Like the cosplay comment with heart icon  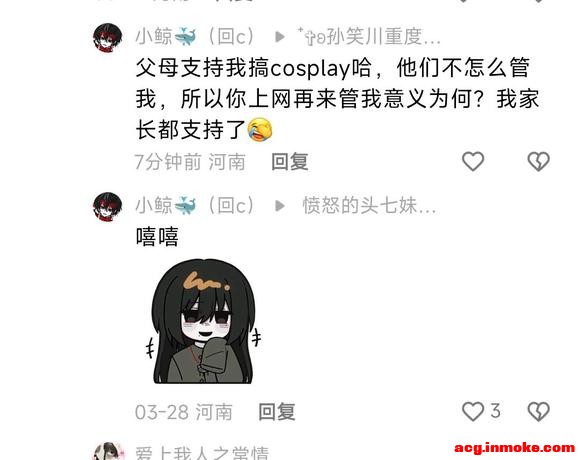pyautogui.click(x=473, y=162)
